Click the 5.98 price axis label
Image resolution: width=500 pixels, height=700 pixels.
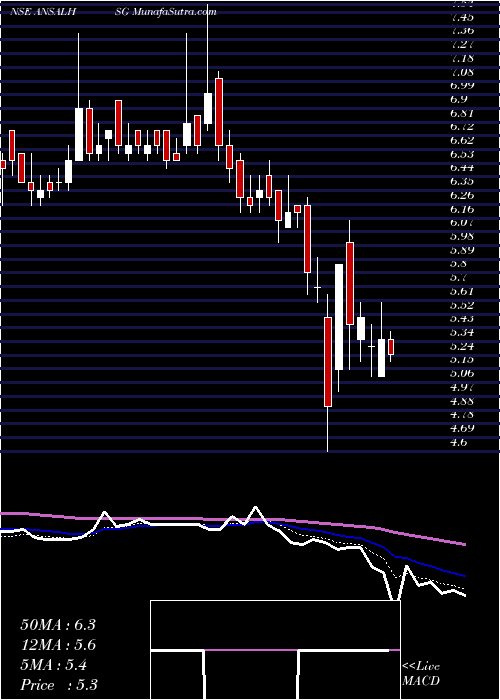click(462, 237)
